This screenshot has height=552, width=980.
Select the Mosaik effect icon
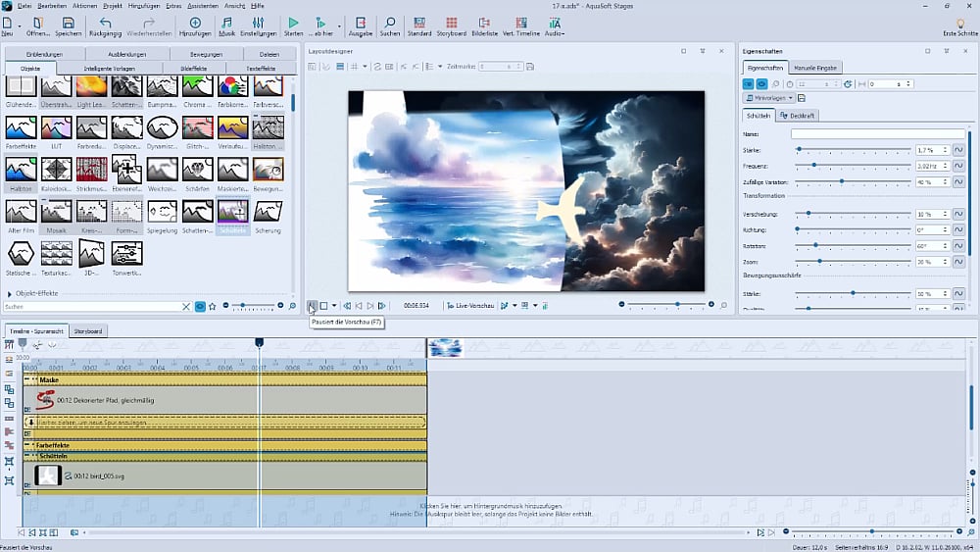[x=56, y=212]
